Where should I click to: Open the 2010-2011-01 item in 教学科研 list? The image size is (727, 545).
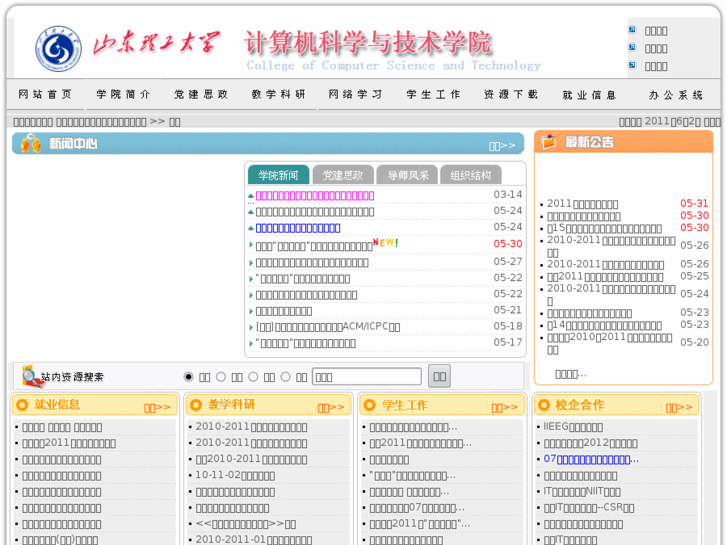click(x=254, y=539)
